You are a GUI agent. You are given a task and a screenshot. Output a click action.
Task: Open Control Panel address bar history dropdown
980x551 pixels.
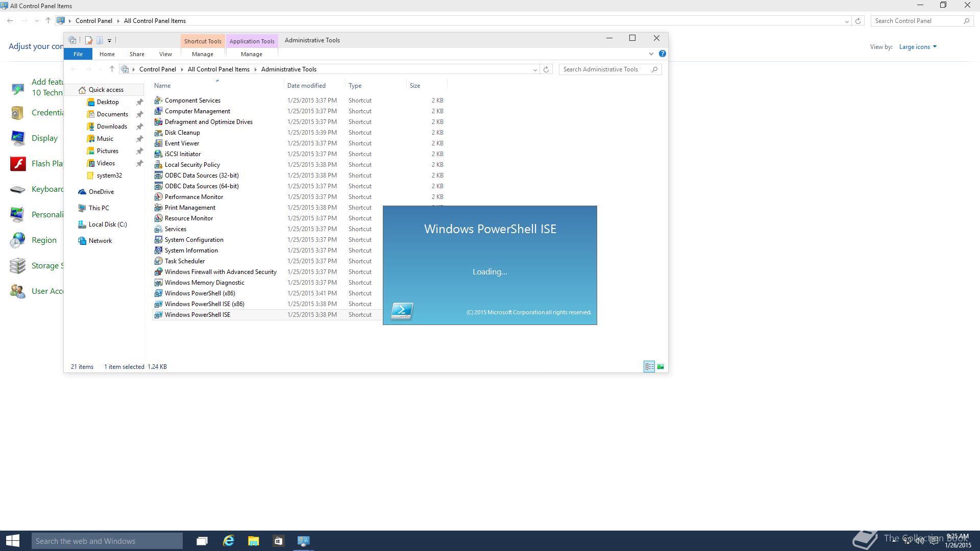click(x=847, y=21)
